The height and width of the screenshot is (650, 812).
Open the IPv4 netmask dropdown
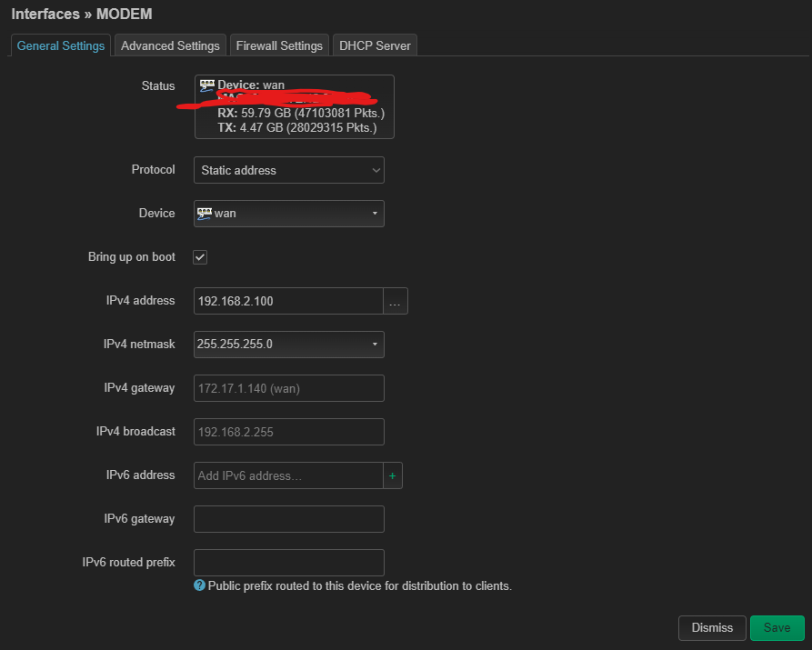(289, 345)
